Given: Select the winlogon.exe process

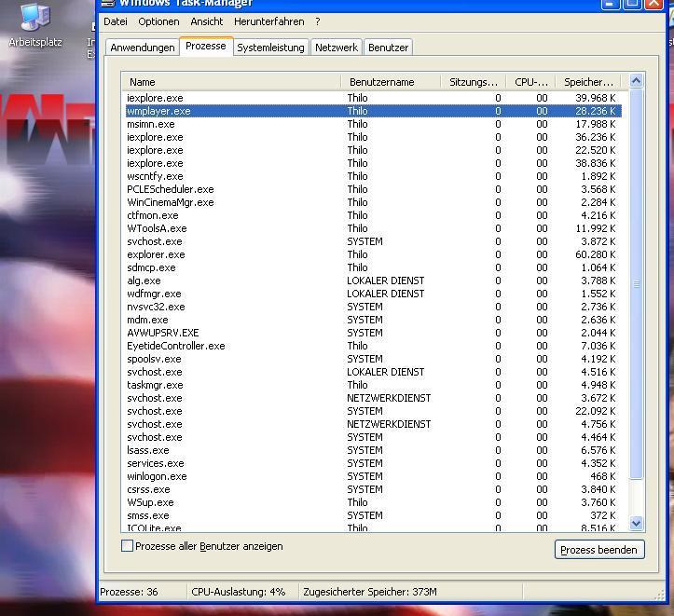Looking at the screenshot, I should [x=373, y=476].
